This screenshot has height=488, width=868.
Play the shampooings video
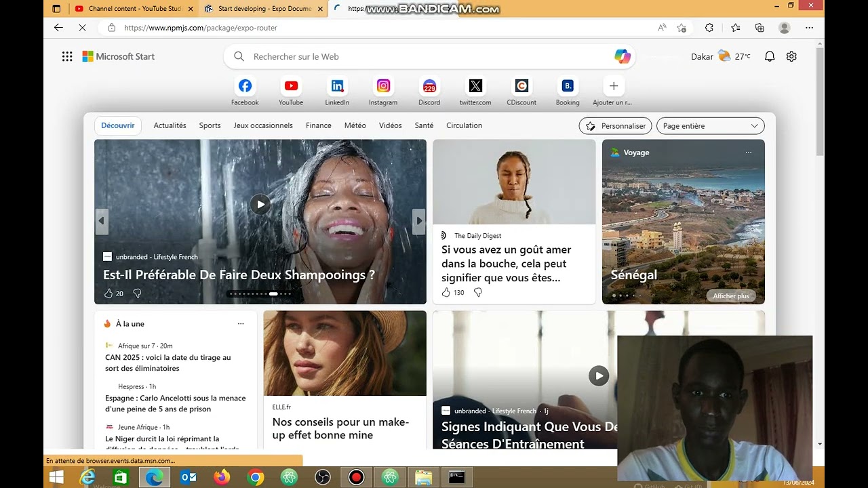point(260,204)
